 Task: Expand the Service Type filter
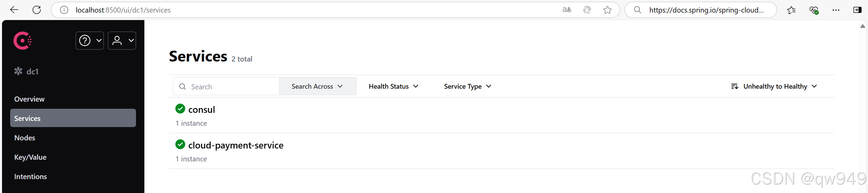click(467, 86)
